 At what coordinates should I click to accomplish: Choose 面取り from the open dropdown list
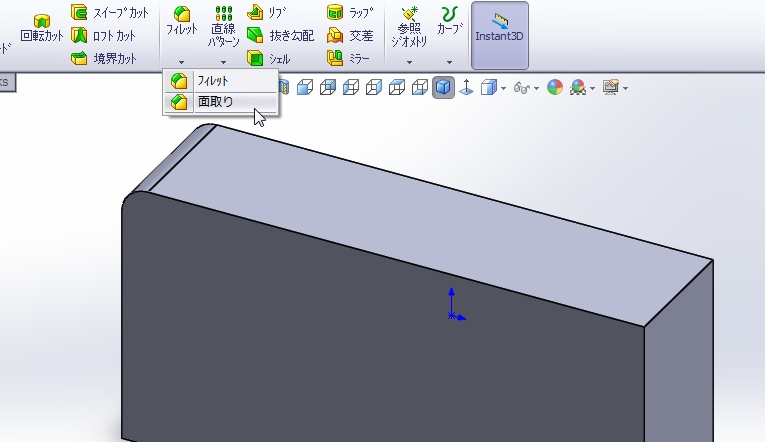click(x=220, y=102)
